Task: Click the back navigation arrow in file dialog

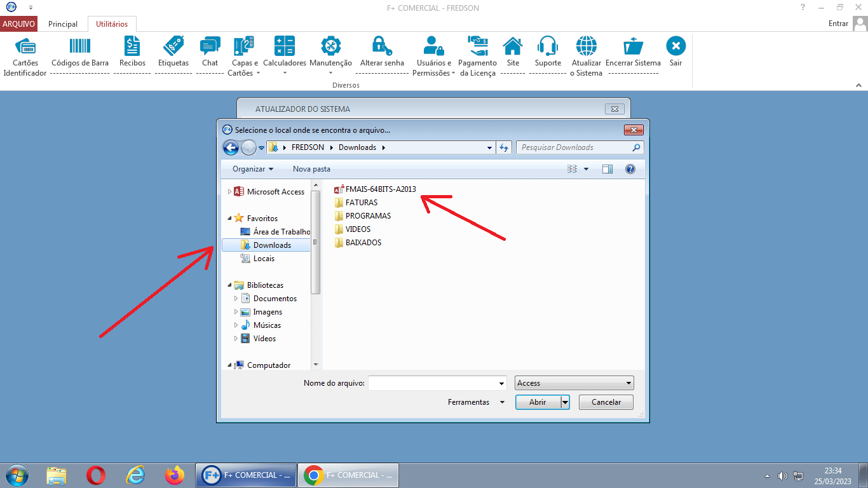Action: tap(230, 147)
